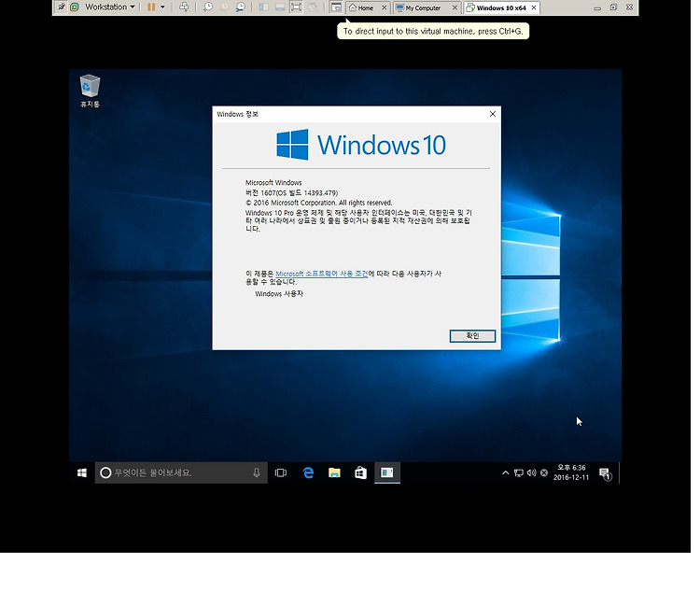This screenshot has width=700, height=592.
Task: Open File Explorer from taskbar
Action: [x=334, y=472]
